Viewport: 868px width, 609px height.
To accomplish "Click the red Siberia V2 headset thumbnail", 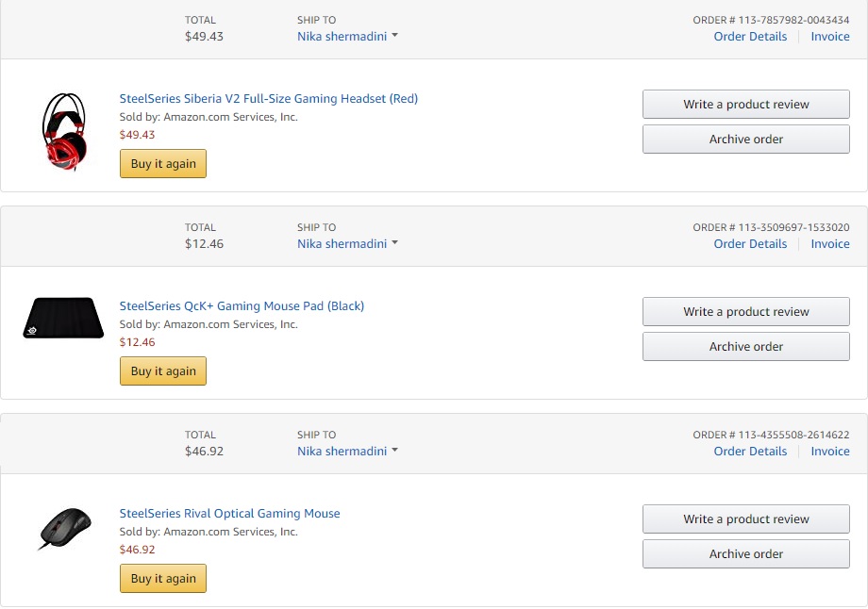I will click(63, 130).
